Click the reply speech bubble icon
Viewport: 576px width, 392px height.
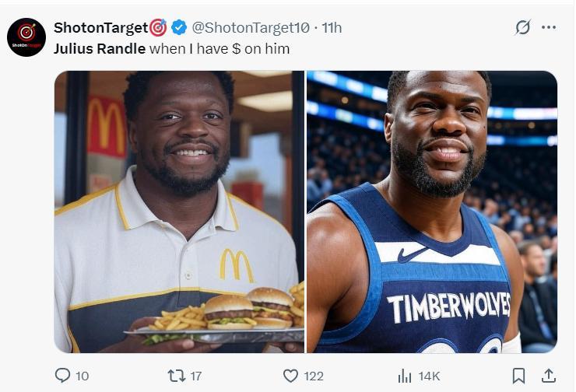63,376
